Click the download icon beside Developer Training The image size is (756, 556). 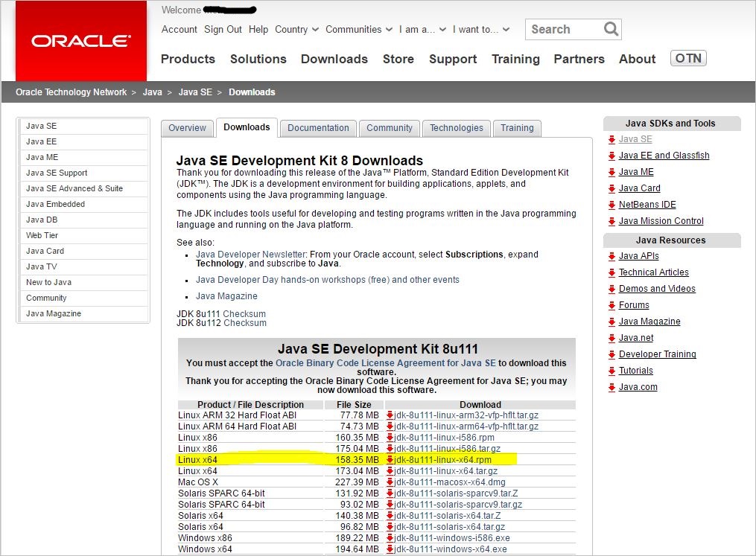click(x=613, y=354)
